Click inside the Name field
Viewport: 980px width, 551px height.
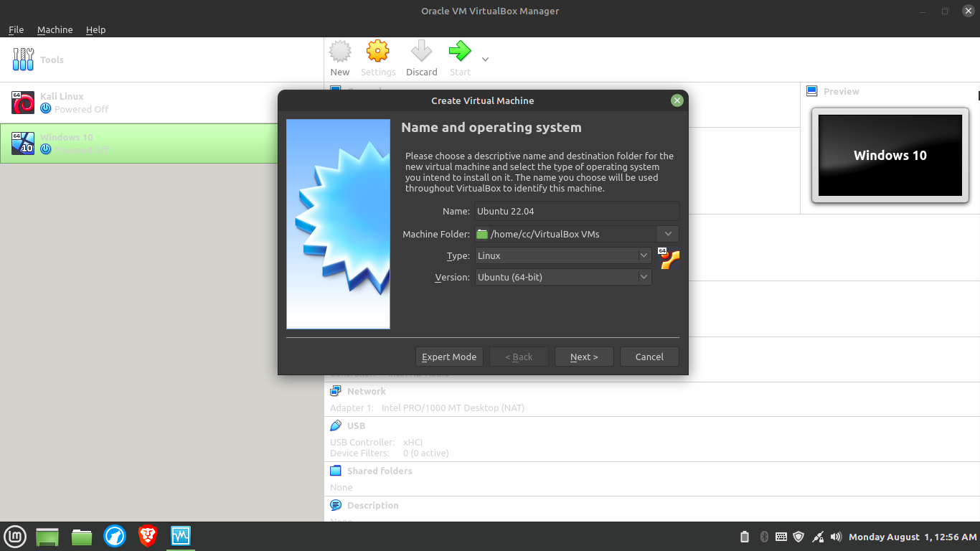point(576,211)
